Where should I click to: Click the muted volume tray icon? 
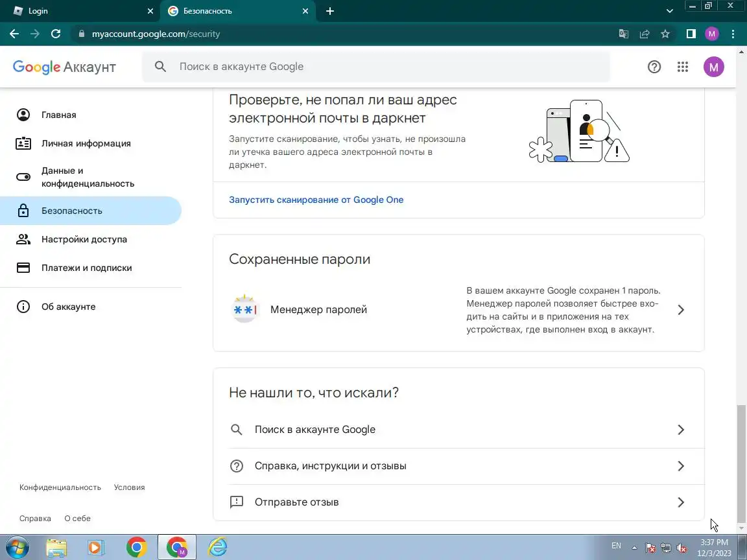(682, 548)
